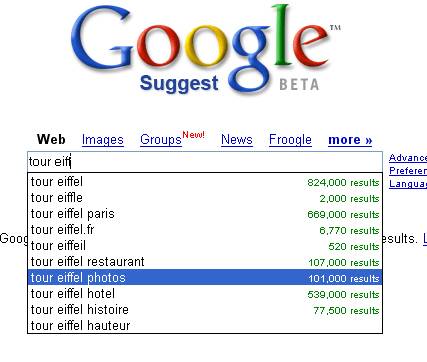Go to the Froogle search tab
Image resolution: width=427 pixels, height=362 pixels.
click(x=290, y=140)
